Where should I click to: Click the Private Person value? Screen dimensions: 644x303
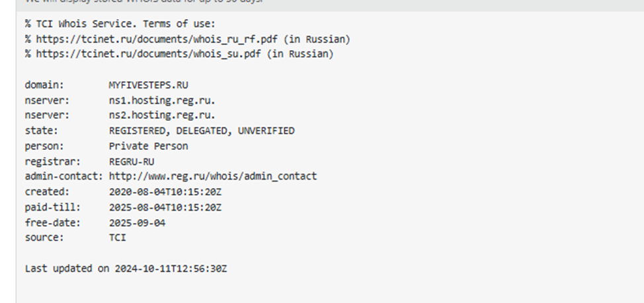pyautogui.click(x=148, y=146)
